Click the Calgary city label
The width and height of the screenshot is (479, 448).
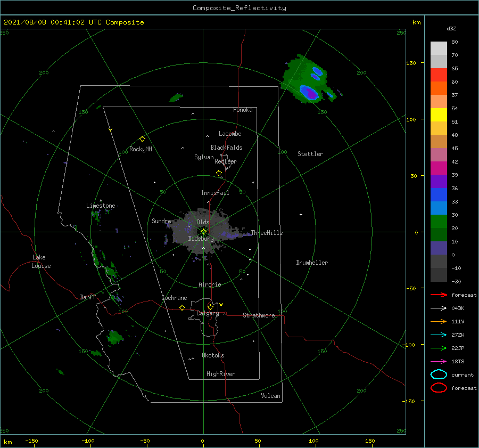pyautogui.click(x=208, y=313)
